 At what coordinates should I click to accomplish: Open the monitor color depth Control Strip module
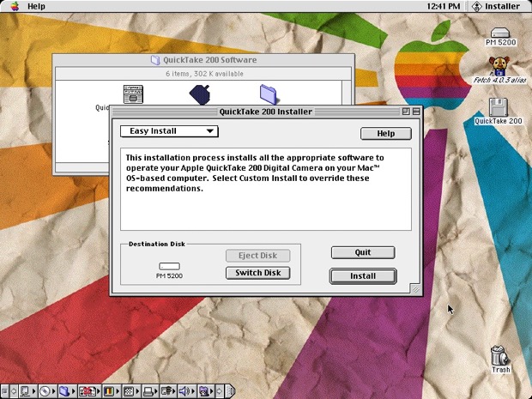(112, 391)
